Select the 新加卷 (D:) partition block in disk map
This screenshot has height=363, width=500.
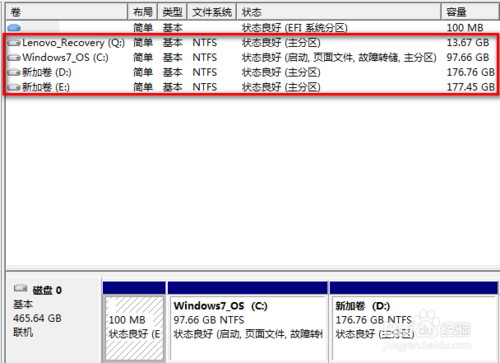pos(414,322)
